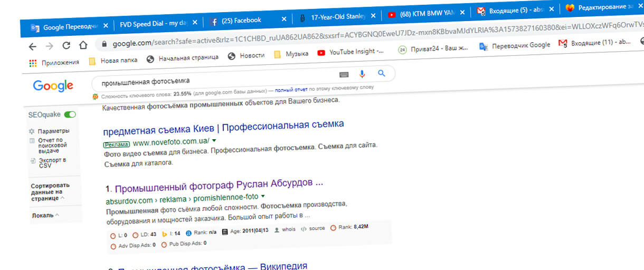This screenshot has height=270, width=644.
Task: Open SEOquake Параметры gear icon
Action: 32,130
